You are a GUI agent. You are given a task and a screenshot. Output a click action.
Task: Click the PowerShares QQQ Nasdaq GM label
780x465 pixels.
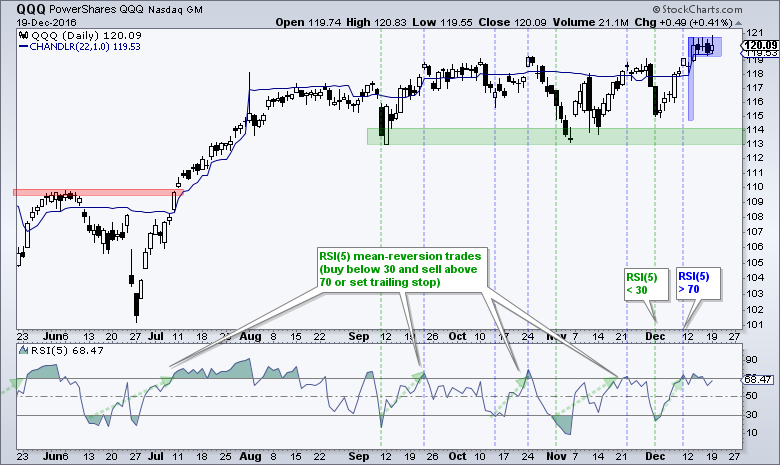pos(126,9)
